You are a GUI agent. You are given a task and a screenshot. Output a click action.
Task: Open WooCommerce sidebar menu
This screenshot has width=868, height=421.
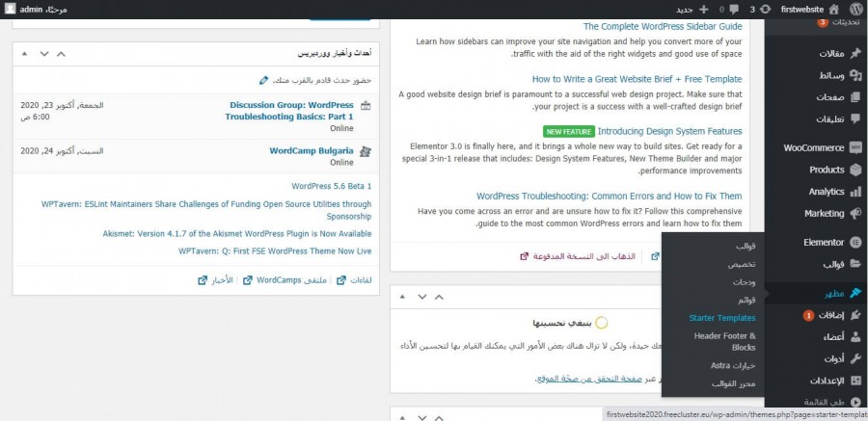coord(814,147)
